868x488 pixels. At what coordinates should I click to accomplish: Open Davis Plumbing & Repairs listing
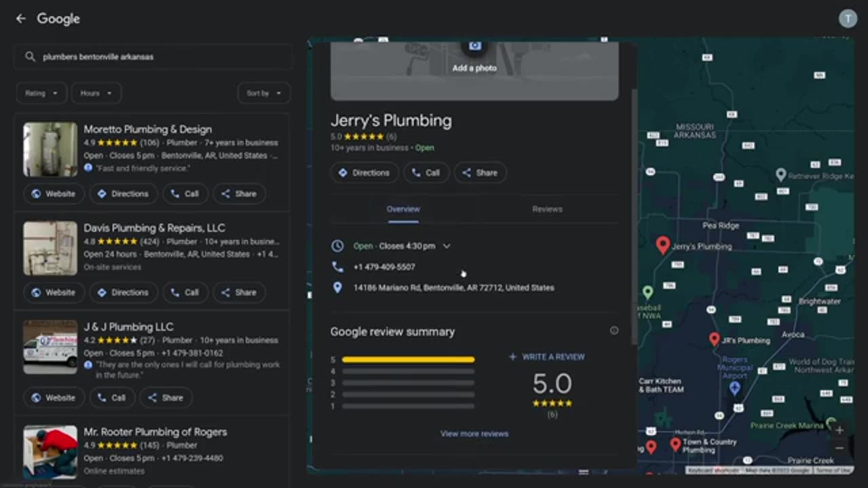[x=155, y=228]
